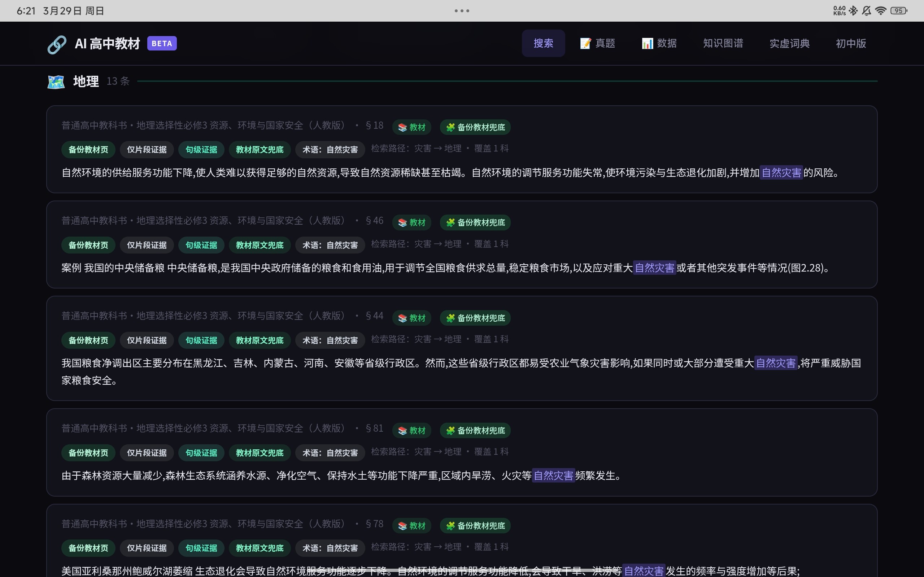Switch to 初中版 edition
Viewport: 924px width, 577px height.
tap(851, 44)
